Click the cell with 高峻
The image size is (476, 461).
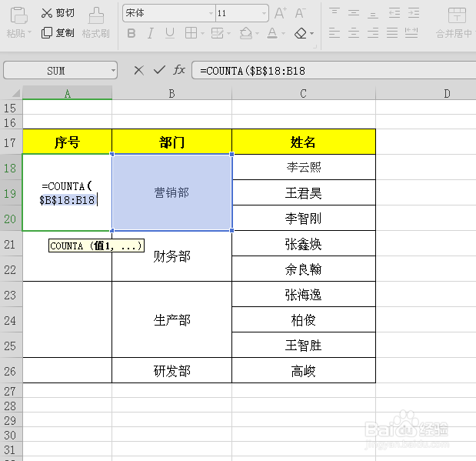[x=304, y=370]
